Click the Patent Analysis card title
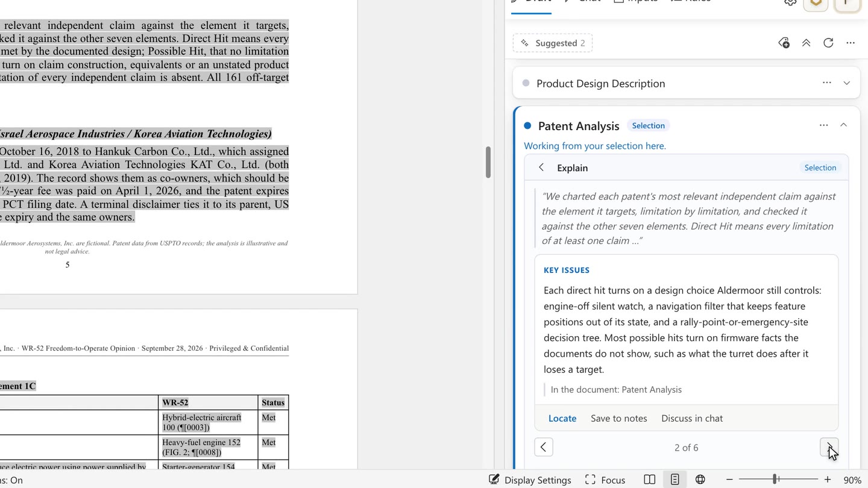Viewport: 868px width, 488px height. (x=579, y=126)
